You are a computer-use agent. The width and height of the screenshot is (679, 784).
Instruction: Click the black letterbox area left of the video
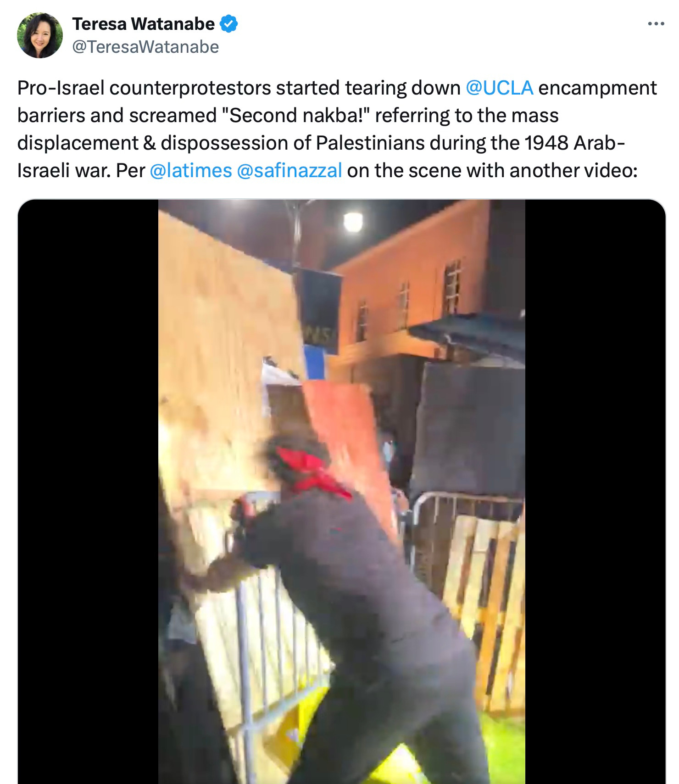(88, 491)
